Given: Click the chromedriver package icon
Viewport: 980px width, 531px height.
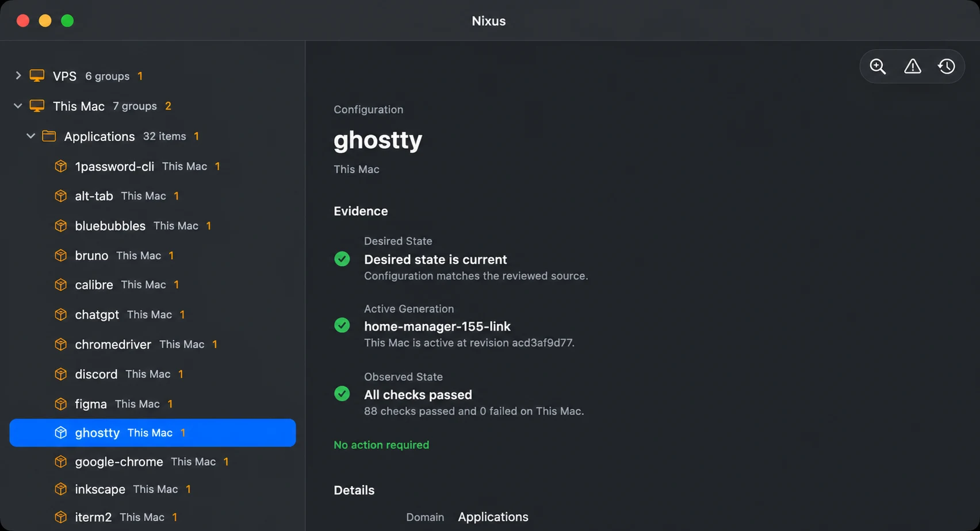Looking at the screenshot, I should [60, 344].
